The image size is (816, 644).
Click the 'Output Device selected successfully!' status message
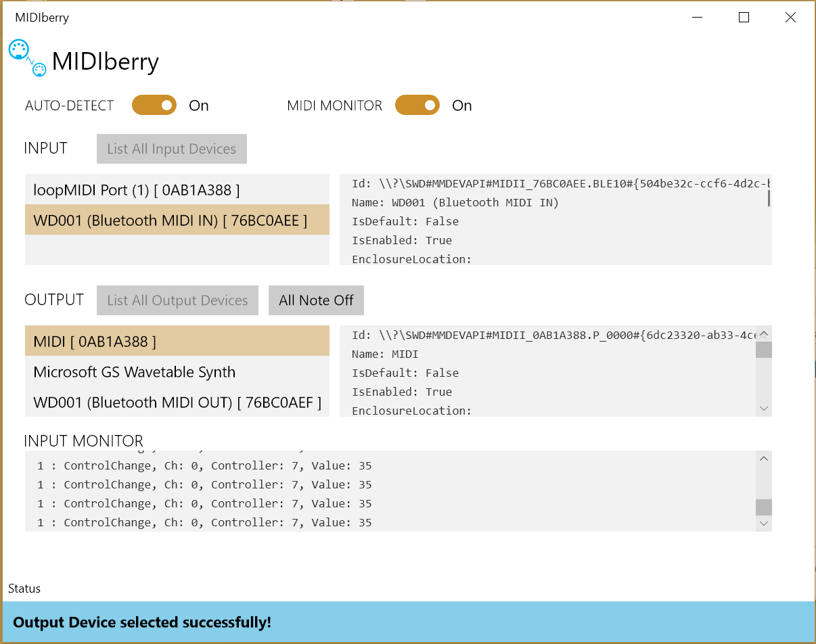click(x=142, y=622)
